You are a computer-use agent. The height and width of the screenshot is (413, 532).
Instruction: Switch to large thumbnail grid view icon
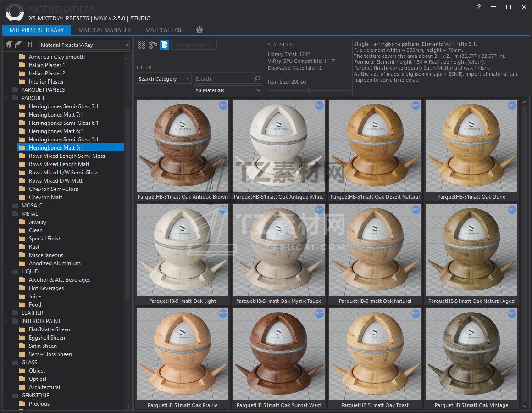[x=141, y=45]
